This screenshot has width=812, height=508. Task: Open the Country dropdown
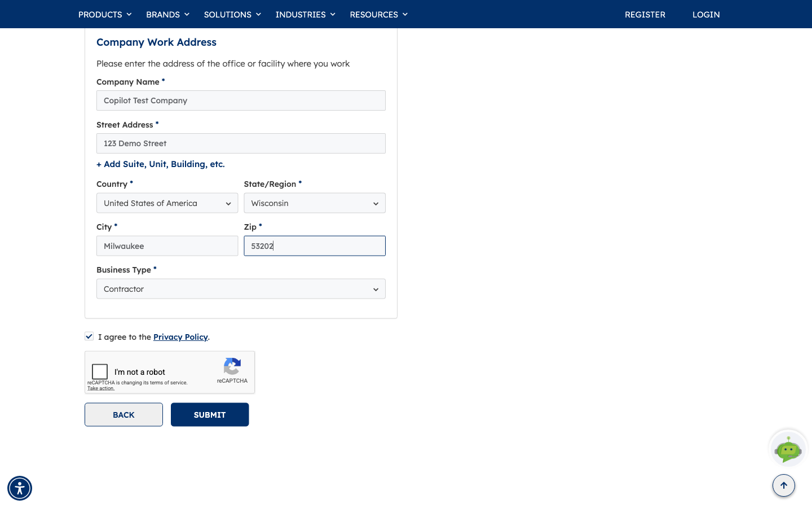[x=167, y=203]
